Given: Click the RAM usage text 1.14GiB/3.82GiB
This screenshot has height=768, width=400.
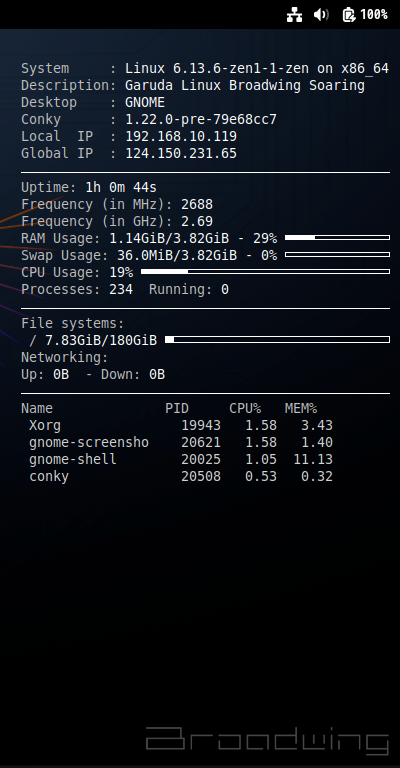Looking at the screenshot, I should [x=169, y=239].
